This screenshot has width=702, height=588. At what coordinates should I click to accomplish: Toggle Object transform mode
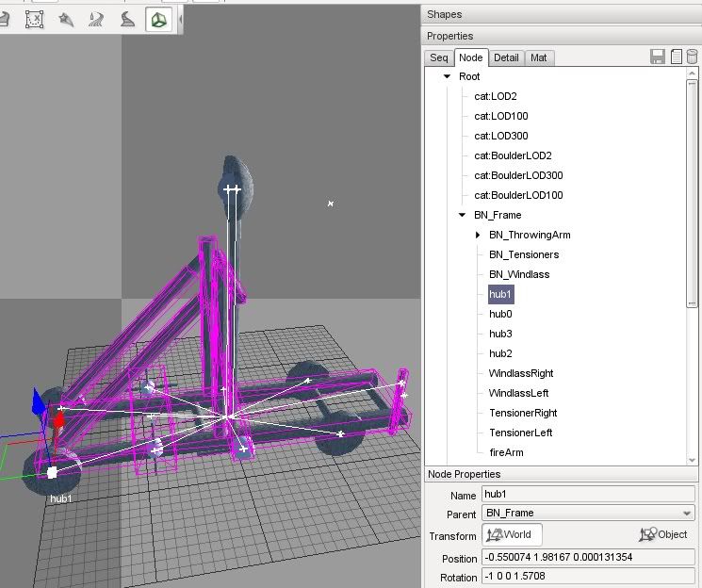coord(662,534)
